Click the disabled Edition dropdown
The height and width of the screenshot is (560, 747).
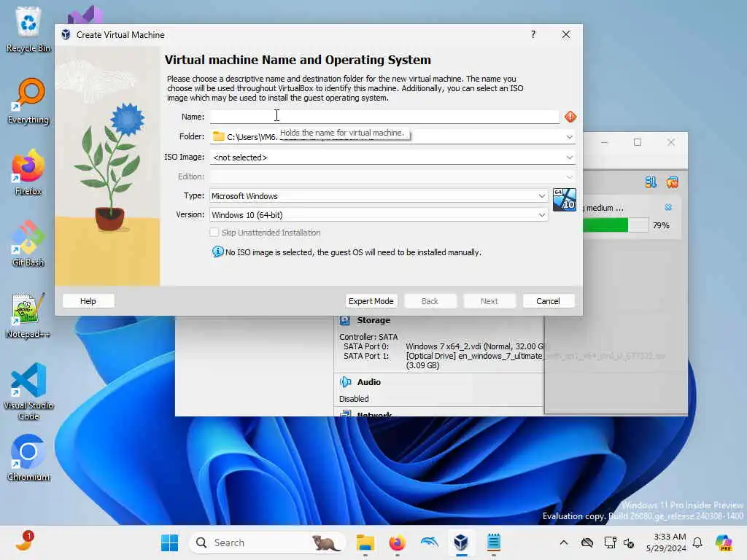click(392, 176)
